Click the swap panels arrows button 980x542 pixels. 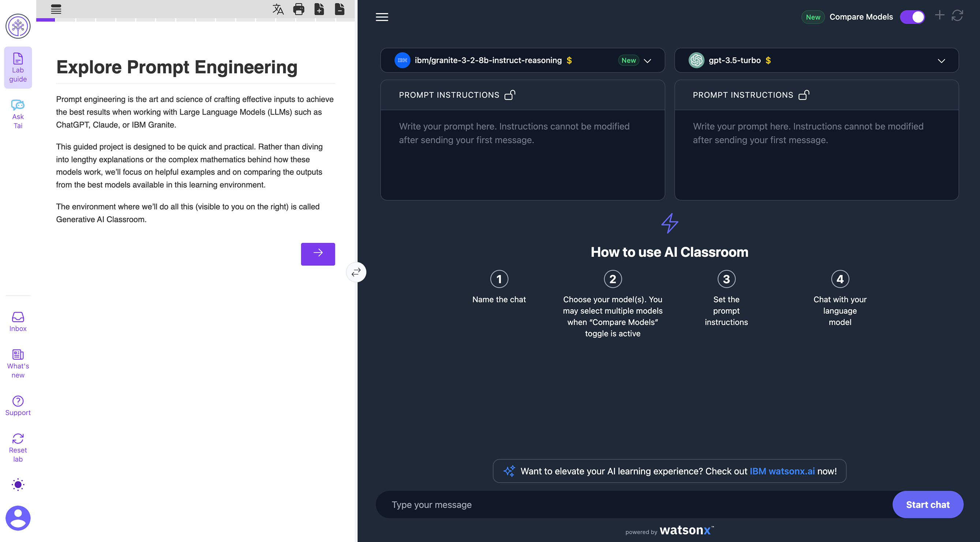tap(356, 272)
